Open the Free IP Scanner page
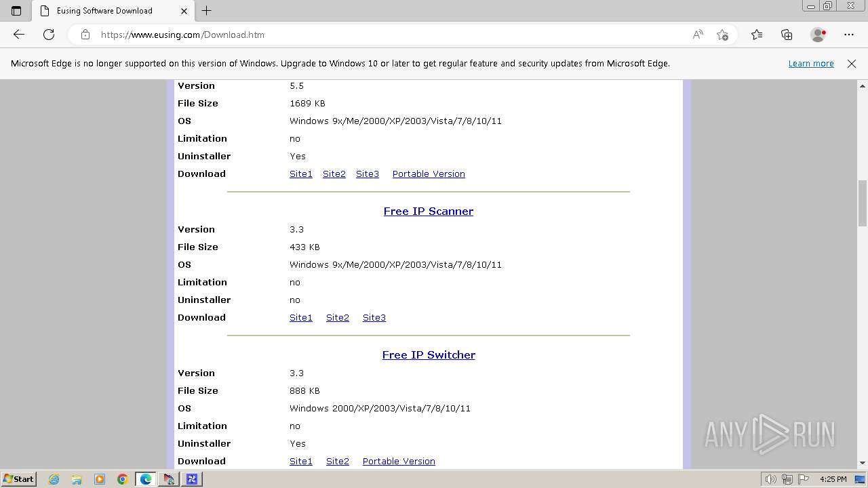The width and height of the screenshot is (868, 488). point(429,211)
